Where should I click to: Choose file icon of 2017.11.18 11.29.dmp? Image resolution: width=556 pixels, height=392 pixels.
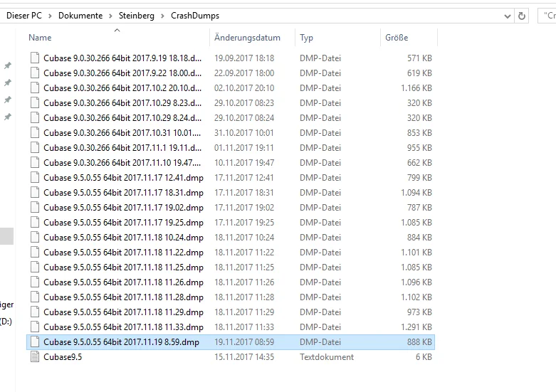(35, 311)
